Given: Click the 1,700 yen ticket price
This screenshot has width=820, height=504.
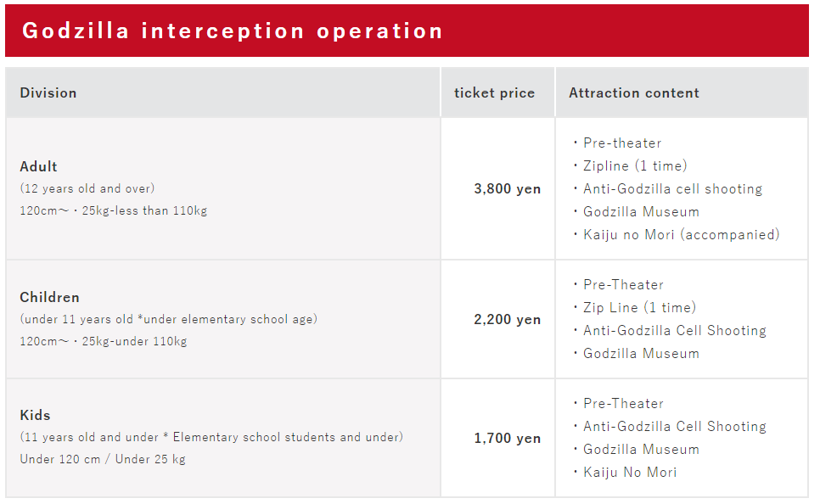Looking at the screenshot, I should click(508, 438).
